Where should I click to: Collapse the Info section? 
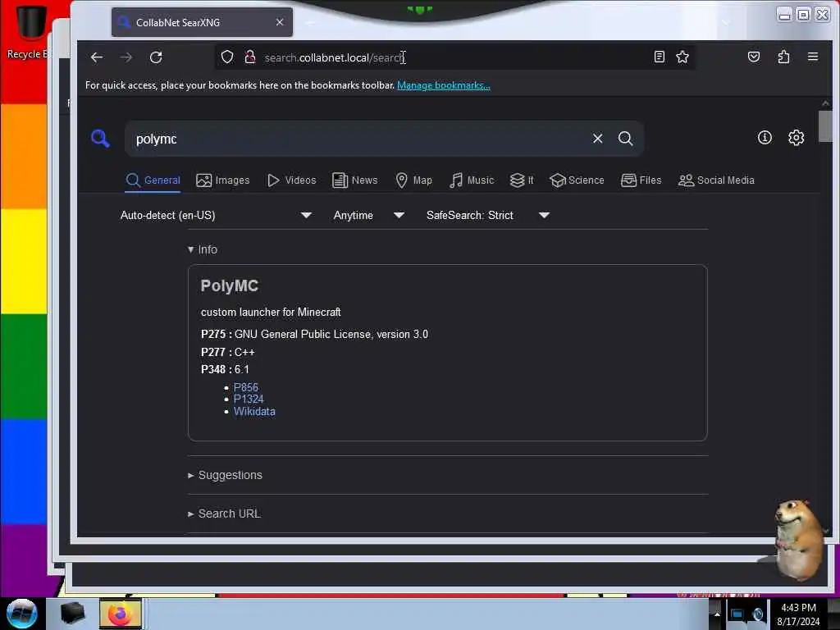point(203,249)
